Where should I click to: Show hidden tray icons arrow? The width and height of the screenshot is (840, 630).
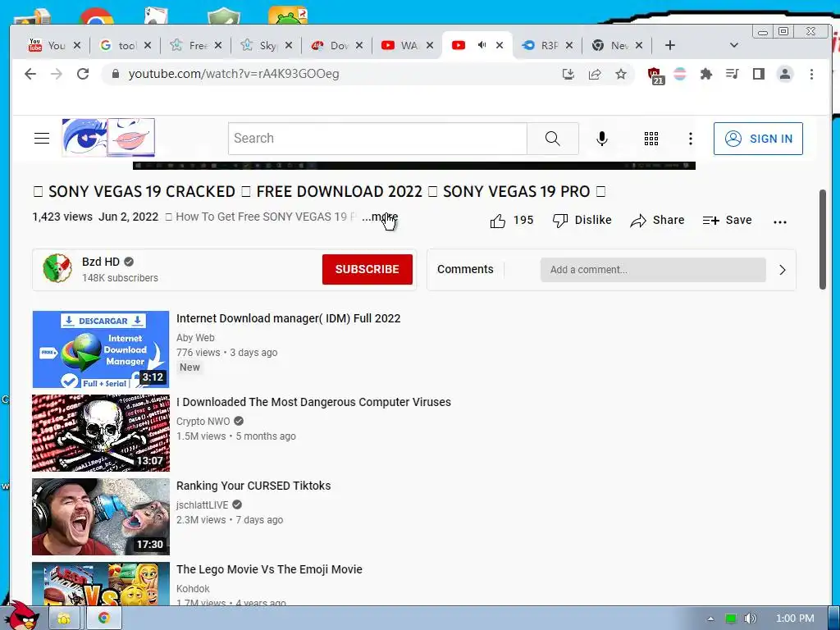[710, 619]
